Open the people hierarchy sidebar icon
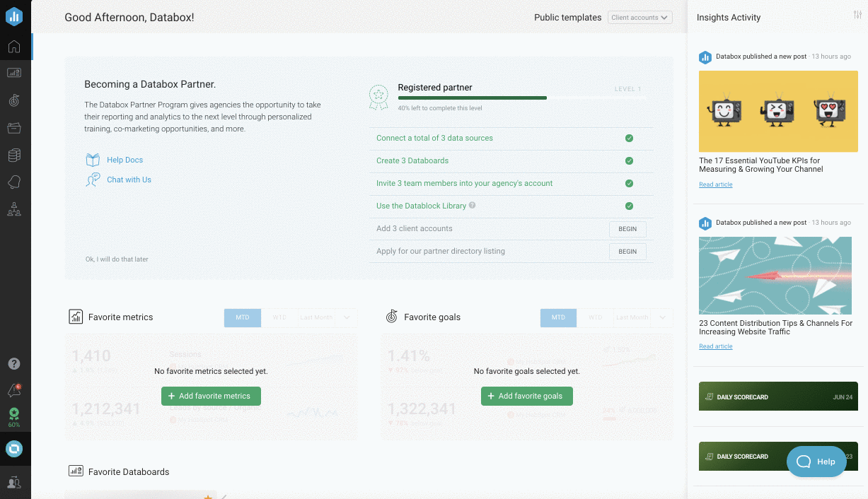The height and width of the screenshot is (499, 868). point(14,209)
